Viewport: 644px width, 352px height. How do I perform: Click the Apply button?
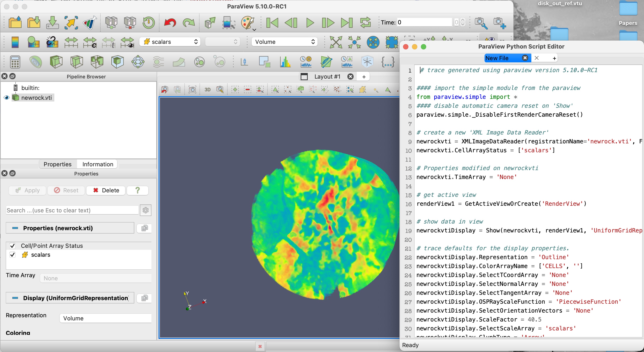coord(27,190)
